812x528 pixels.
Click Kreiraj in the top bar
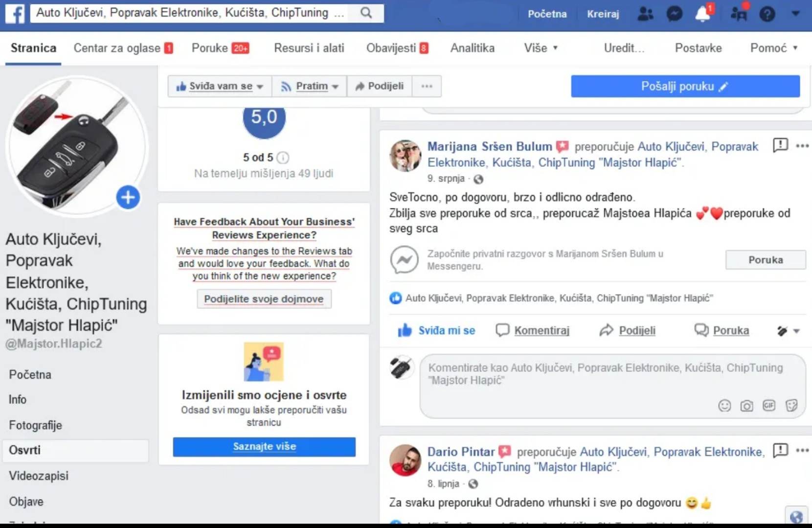pos(603,14)
